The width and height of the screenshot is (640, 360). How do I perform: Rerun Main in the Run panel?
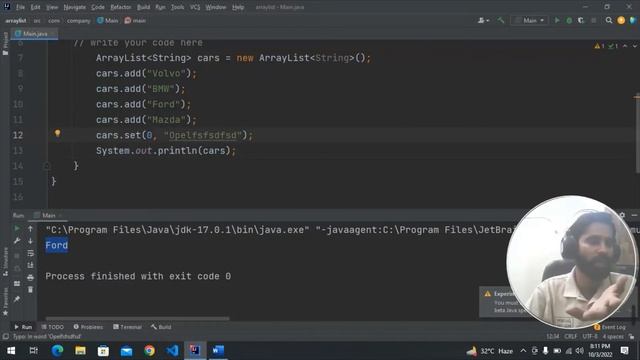click(17, 229)
